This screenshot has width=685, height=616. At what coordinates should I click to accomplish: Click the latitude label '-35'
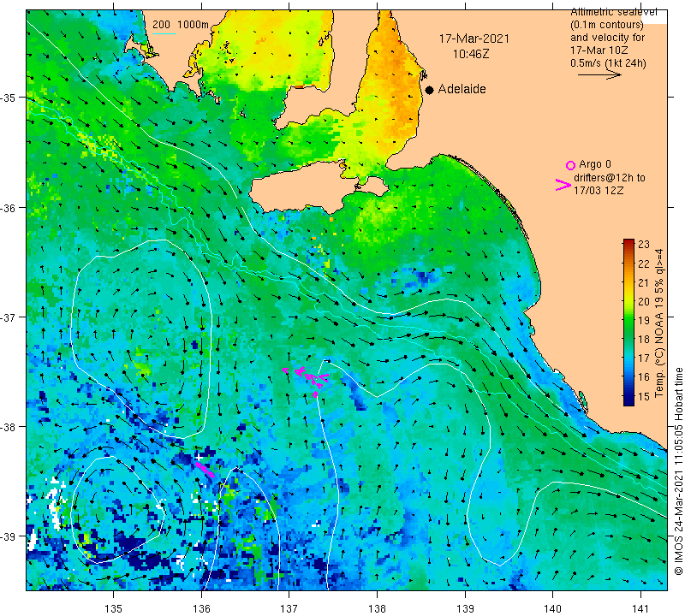coord(8,98)
